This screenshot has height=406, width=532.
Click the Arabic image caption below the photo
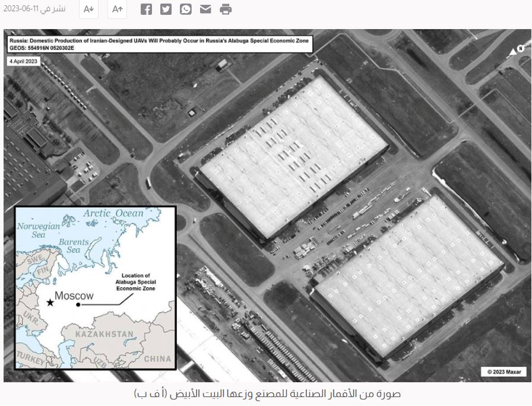tap(266, 393)
